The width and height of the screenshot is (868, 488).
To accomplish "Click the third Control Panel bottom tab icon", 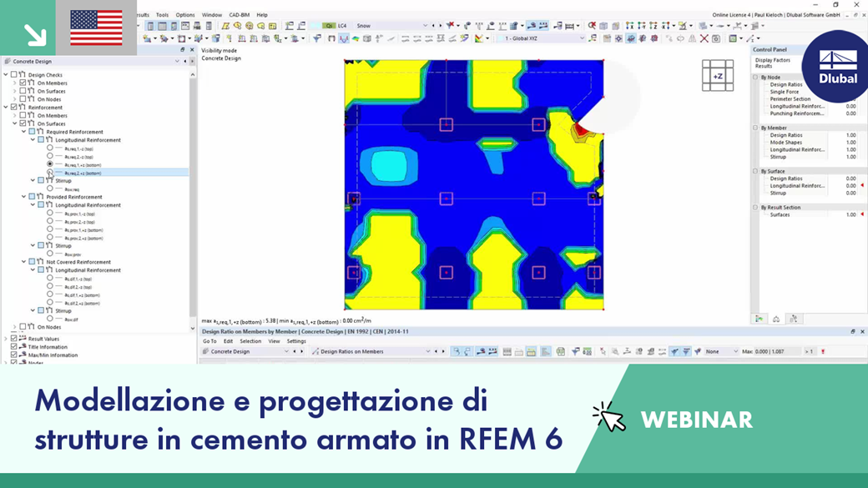I will tap(793, 319).
